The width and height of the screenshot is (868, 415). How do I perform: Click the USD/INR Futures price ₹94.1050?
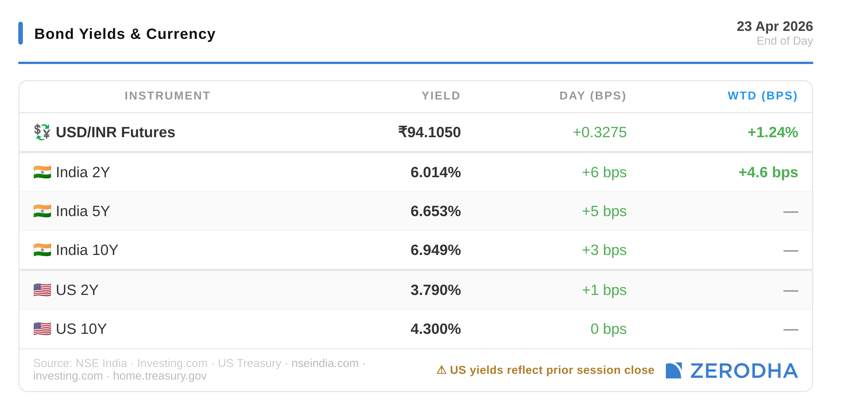[x=429, y=132]
